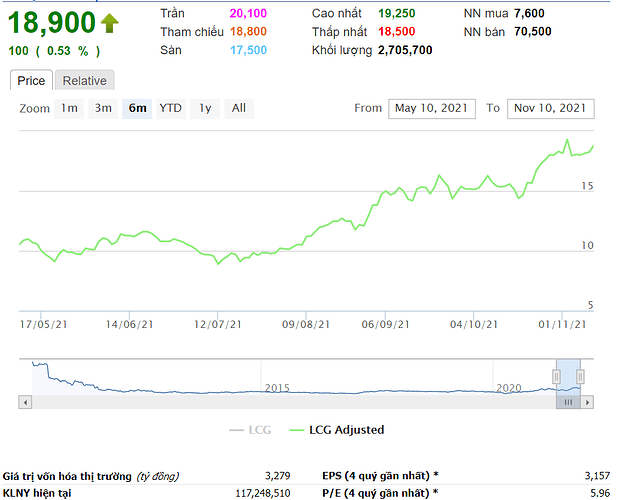The image size is (619, 500).
Task: Switch to the Price tab
Action: (x=31, y=81)
